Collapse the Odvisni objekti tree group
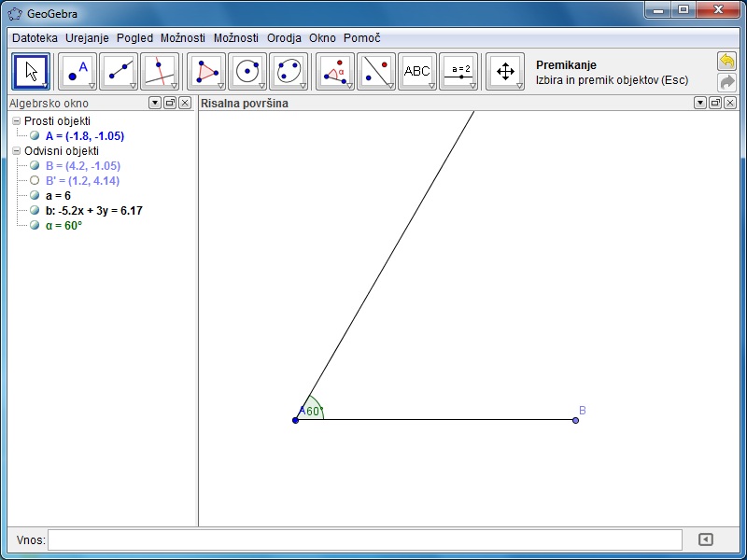 [16, 151]
